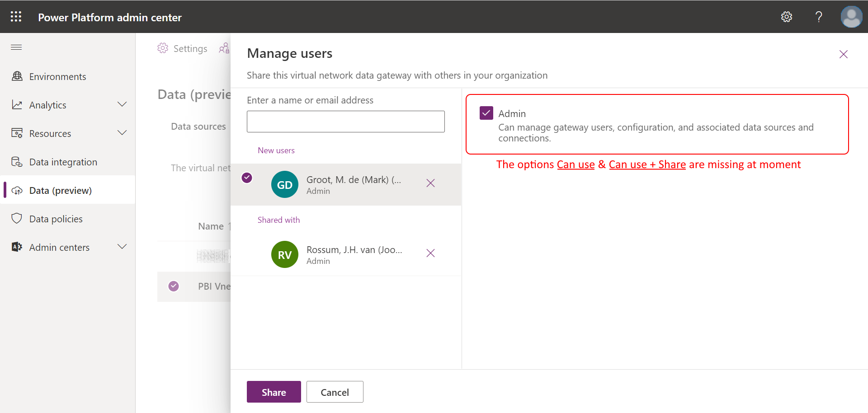868x413 pixels.
Task: Uncheck the Admin permission checkbox
Action: tap(486, 113)
